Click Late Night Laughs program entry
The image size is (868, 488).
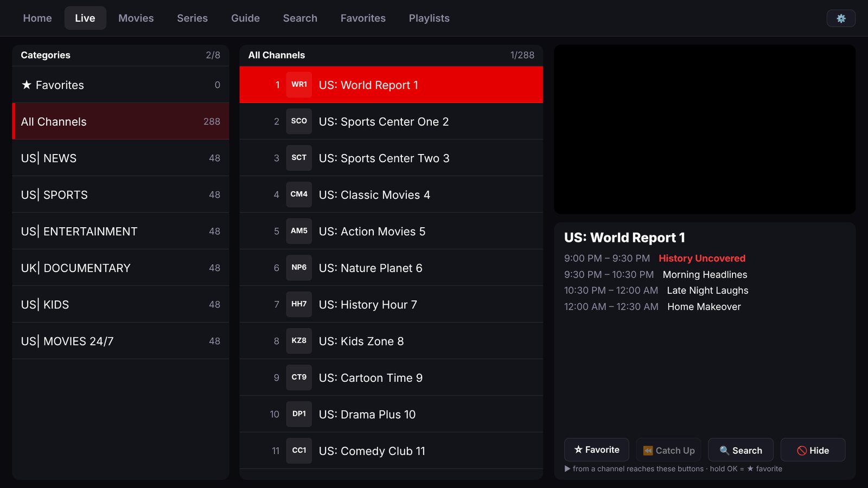coord(707,290)
